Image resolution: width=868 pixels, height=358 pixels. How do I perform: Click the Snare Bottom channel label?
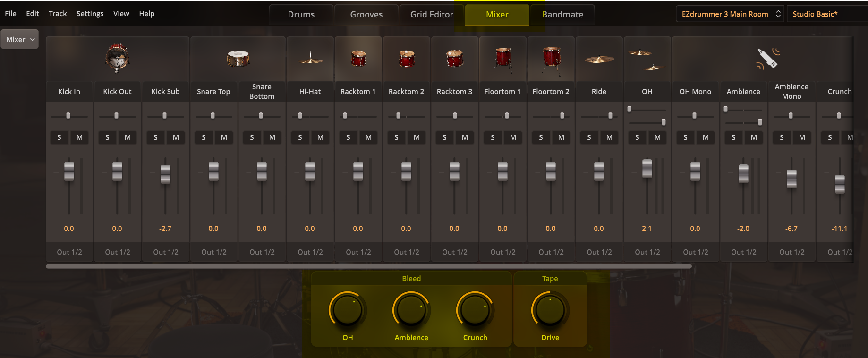click(x=262, y=92)
